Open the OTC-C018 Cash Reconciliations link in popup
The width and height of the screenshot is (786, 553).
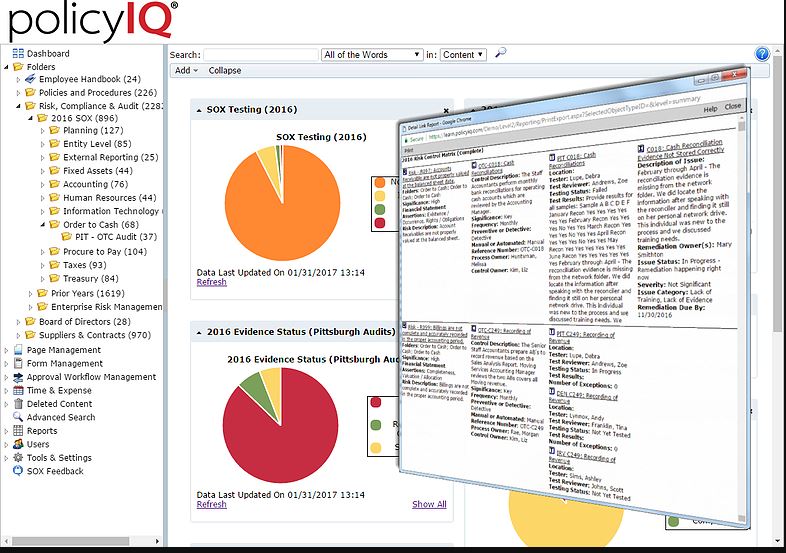495,167
